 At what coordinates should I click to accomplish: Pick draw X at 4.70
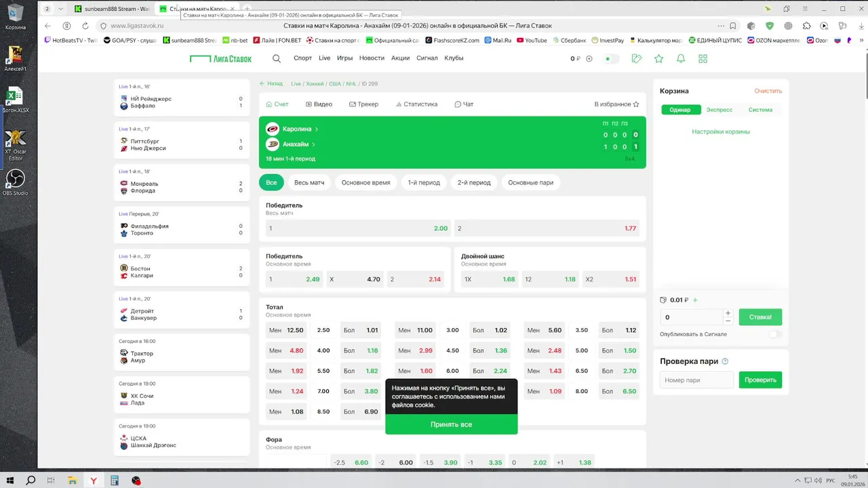[355, 279]
